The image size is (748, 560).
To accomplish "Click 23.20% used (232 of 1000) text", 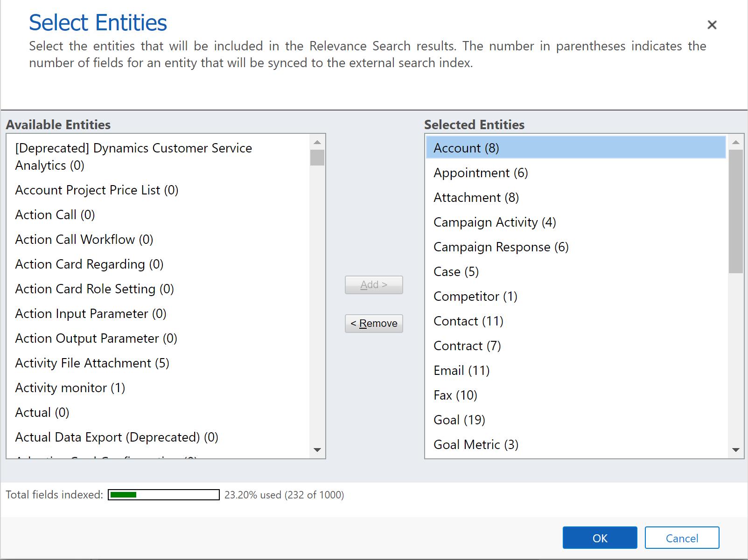I will [x=284, y=495].
